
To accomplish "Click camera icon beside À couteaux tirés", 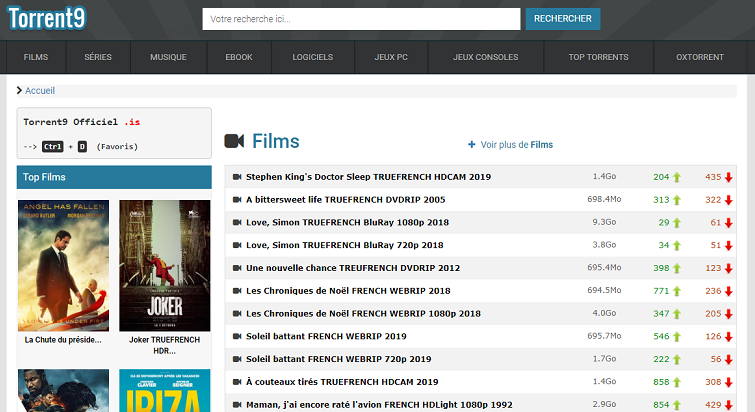I will [x=237, y=382].
